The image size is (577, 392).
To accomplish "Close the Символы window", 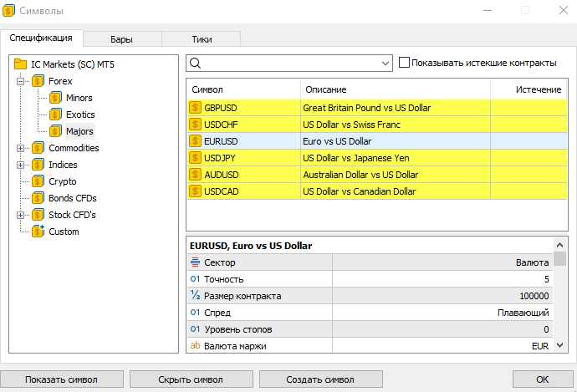I will point(564,10).
